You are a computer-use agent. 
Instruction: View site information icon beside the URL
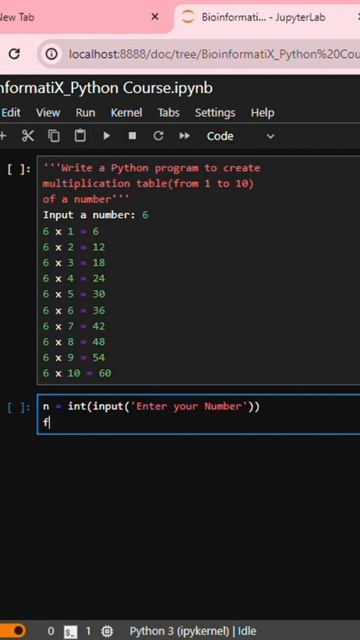51,54
